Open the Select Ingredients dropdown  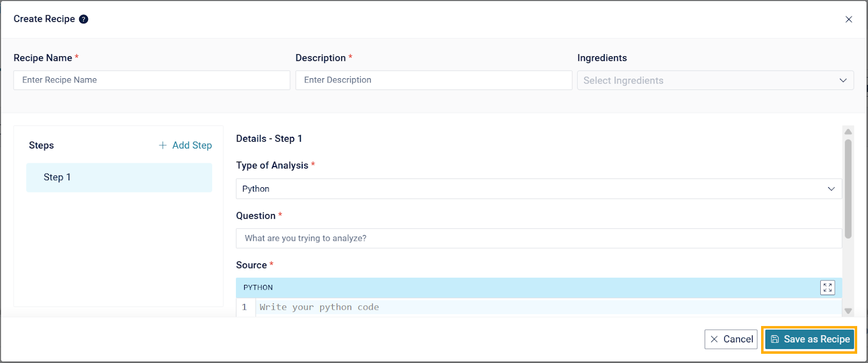click(705, 80)
